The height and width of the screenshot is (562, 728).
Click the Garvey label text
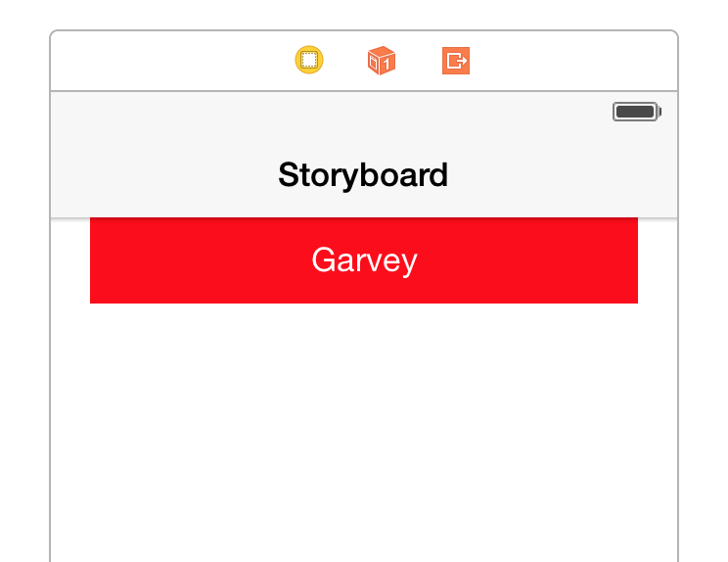364,260
